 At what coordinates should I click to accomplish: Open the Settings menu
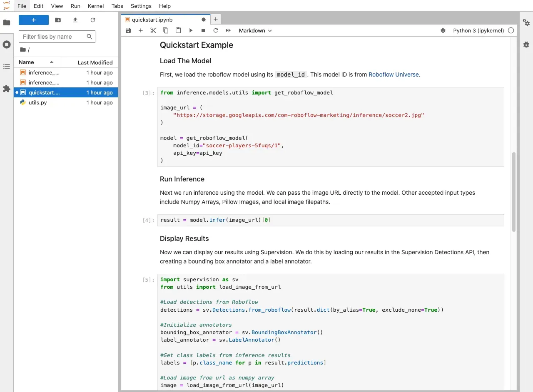click(141, 6)
